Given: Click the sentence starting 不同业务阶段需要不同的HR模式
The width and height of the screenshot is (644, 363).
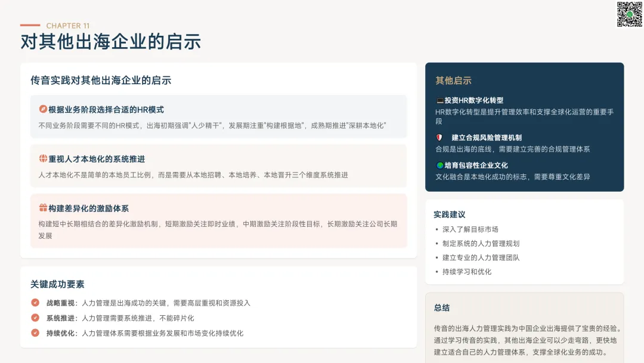Looking at the screenshot, I should [212, 125].
